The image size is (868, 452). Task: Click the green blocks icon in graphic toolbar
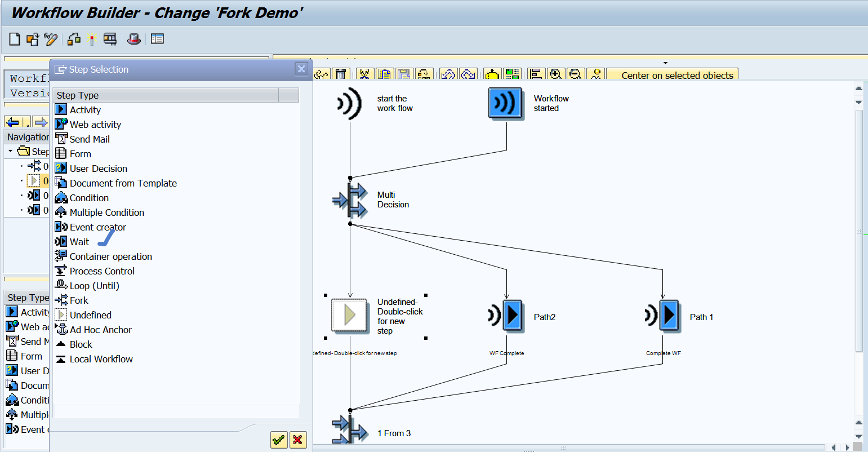[512, 75]
